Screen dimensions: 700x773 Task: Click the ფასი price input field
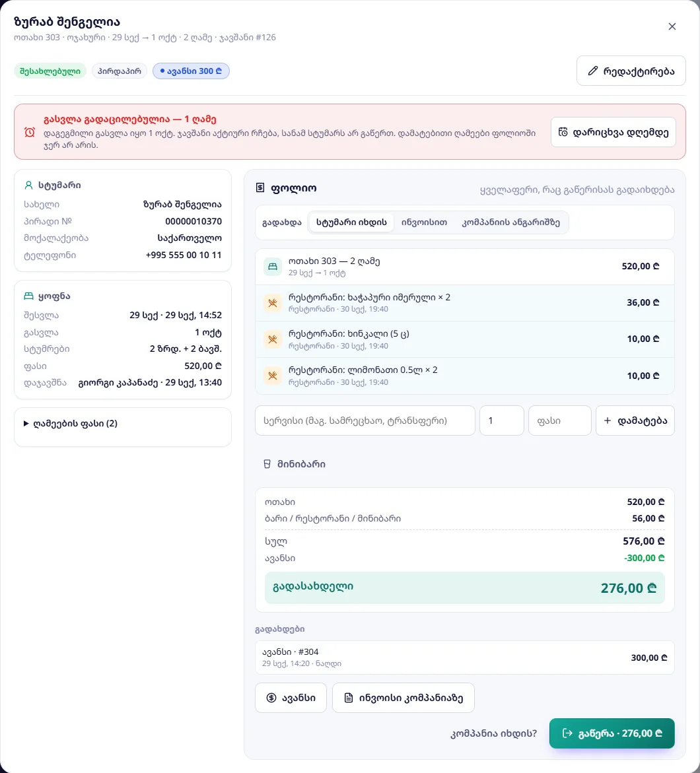click(x=560, y=420)
